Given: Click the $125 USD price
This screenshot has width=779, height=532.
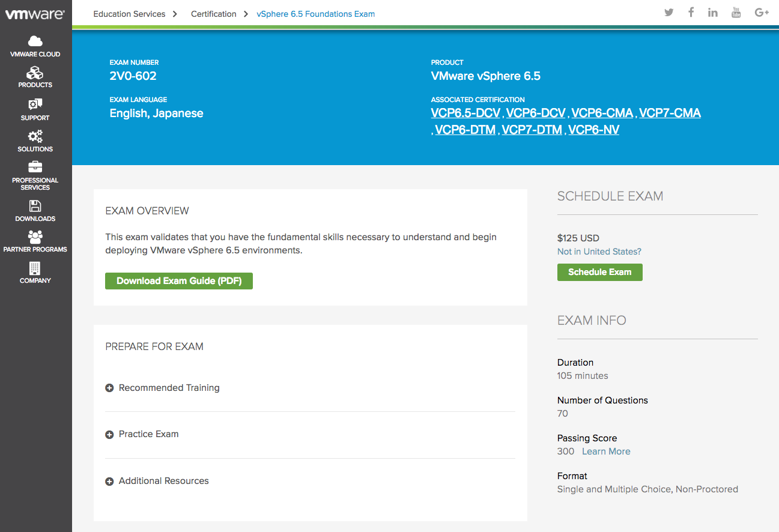Looking at the screenshot, I should click(x=578, y=238).
